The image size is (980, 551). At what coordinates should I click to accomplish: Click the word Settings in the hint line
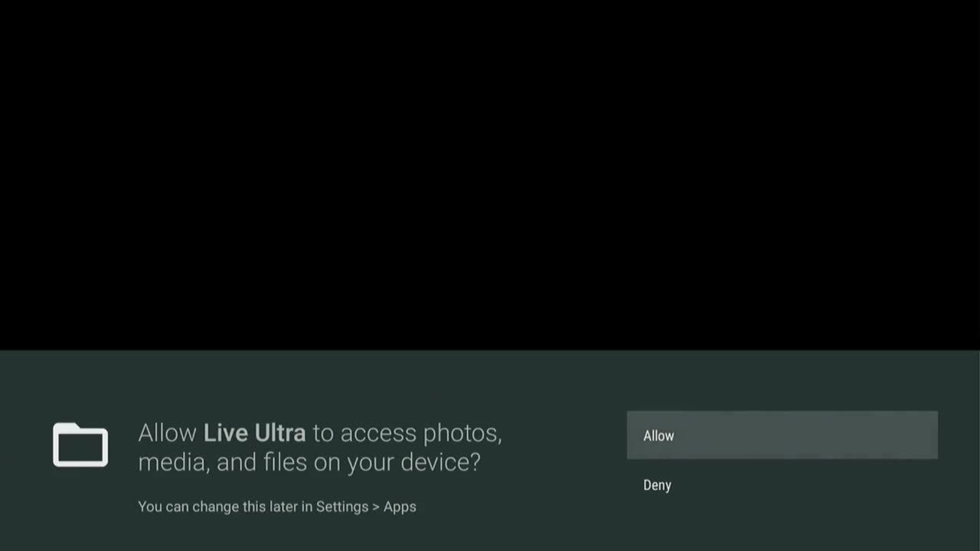(342, 507)
